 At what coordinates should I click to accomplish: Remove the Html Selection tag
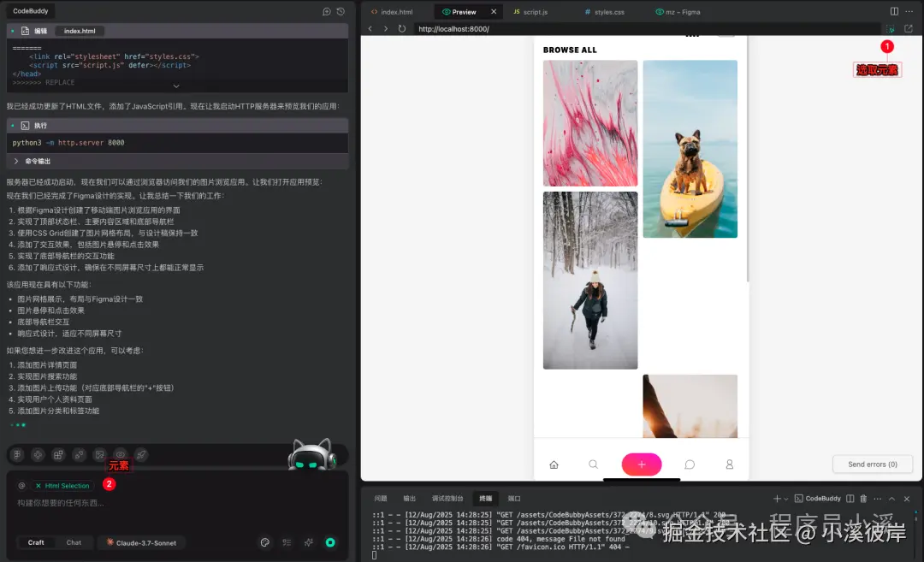pyautogui.click(x=38, y=485)
